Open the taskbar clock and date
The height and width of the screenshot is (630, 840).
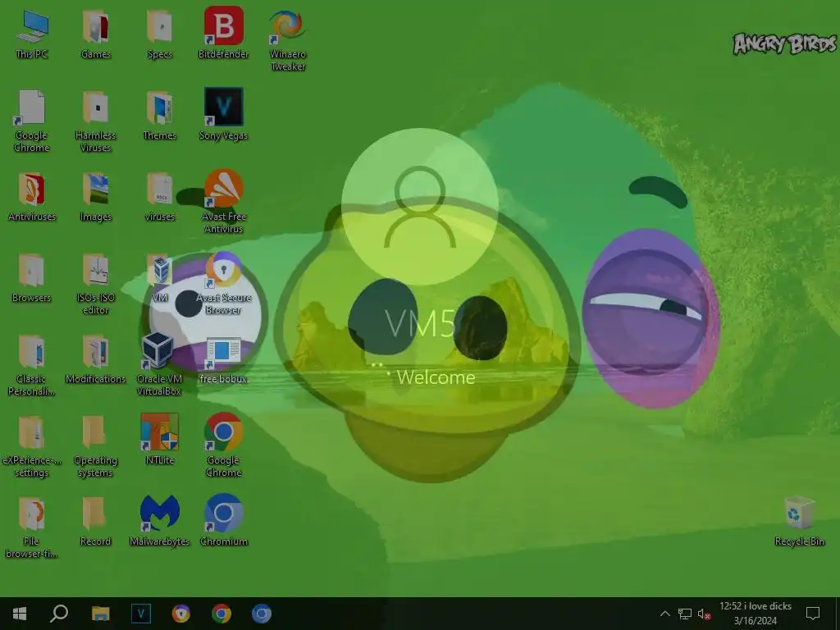coord(756,614)
